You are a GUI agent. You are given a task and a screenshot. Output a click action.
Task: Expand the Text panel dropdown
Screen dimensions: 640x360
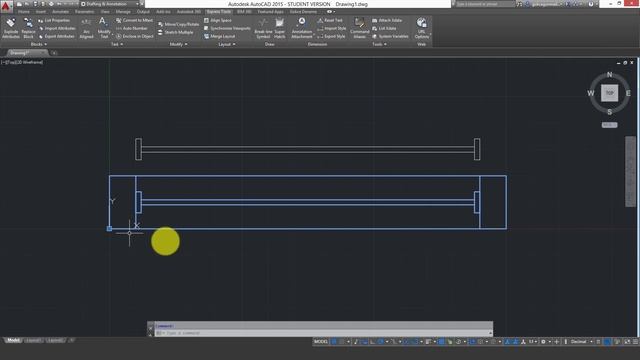(117, 44)
